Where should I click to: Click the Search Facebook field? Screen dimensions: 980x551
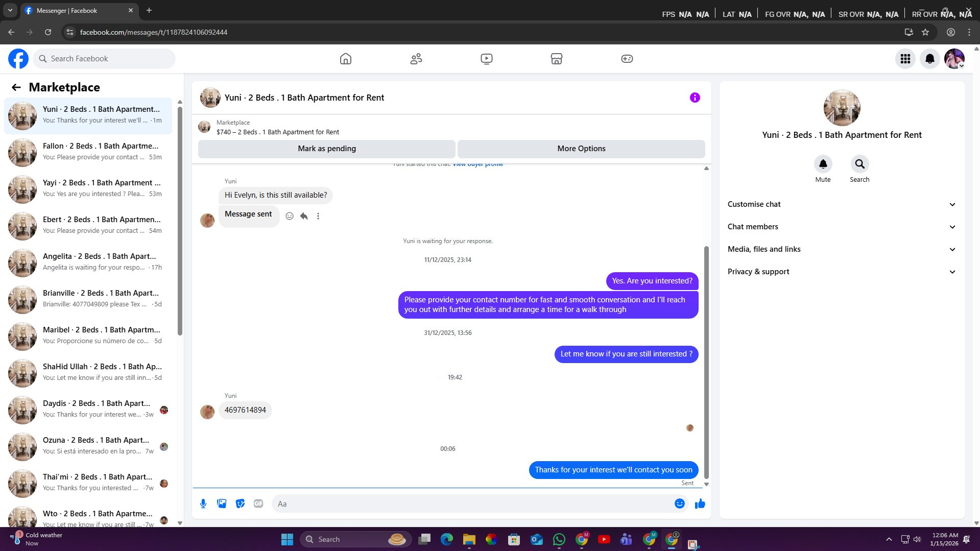pyautogui.click(x=104, y=59)
